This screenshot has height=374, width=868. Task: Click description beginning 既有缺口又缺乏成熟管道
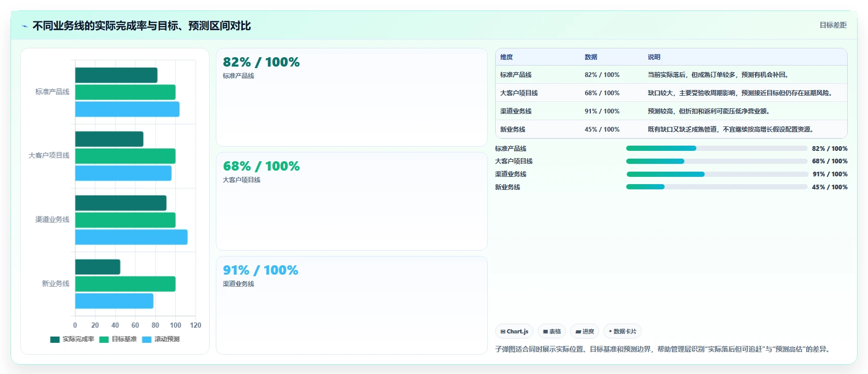click(731, 130)
